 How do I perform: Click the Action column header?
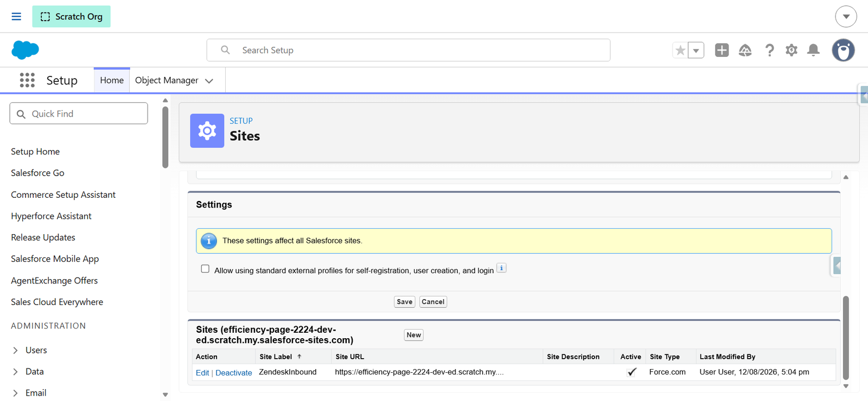206,357
